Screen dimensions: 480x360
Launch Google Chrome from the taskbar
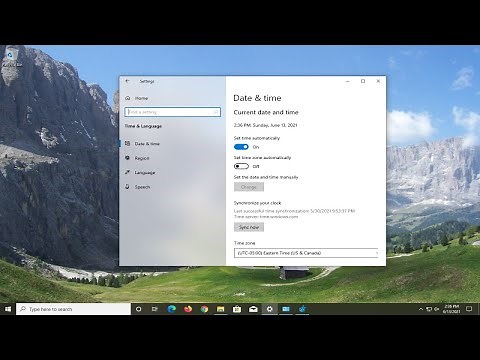coord(204,309)
